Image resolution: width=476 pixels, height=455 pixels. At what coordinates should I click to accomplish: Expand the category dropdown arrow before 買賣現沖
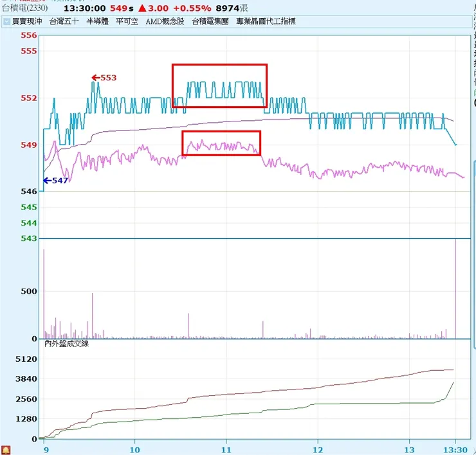tap(6, 22)
